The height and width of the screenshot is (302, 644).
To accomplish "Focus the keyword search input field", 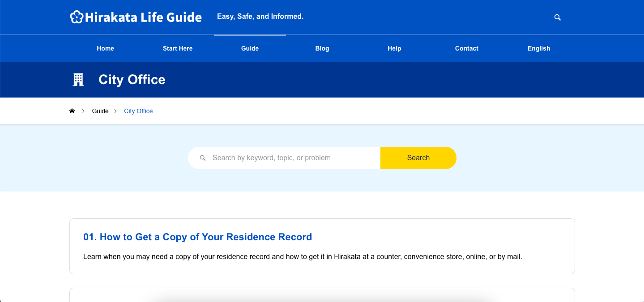I will pyautogui.click(x=284, y=158).
